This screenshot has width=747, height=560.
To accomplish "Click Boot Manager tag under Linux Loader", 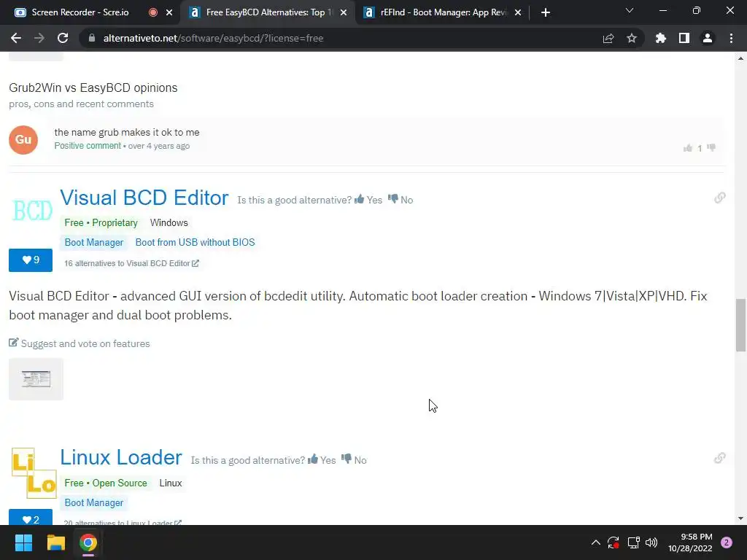I will point(94,503).
